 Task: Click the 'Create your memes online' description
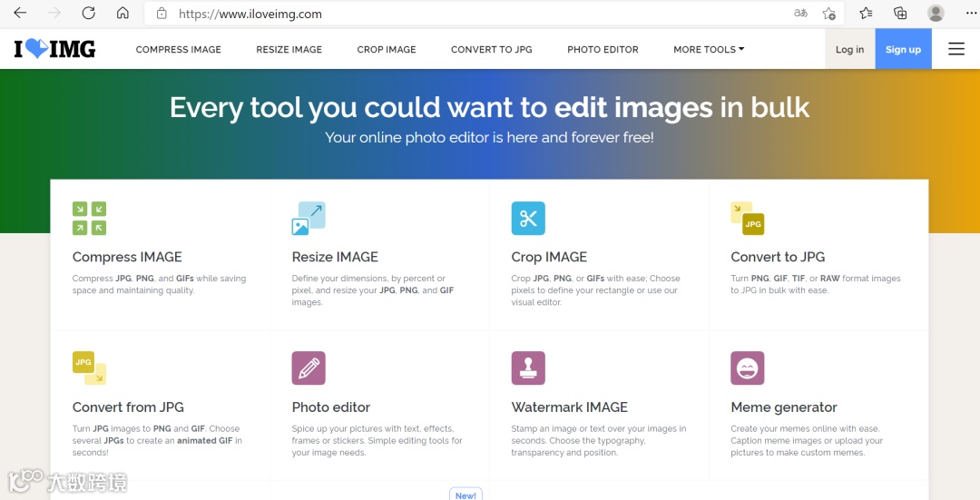point(807,440)
